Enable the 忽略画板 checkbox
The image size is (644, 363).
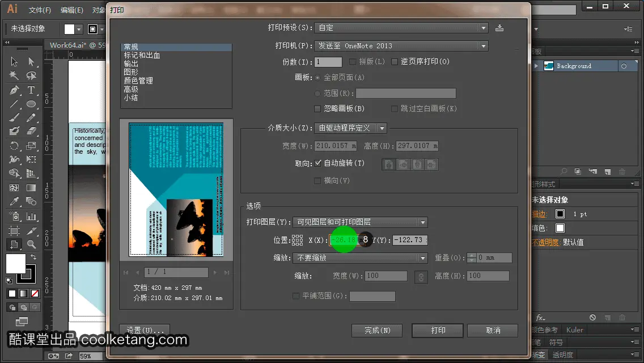click(317, 109)
